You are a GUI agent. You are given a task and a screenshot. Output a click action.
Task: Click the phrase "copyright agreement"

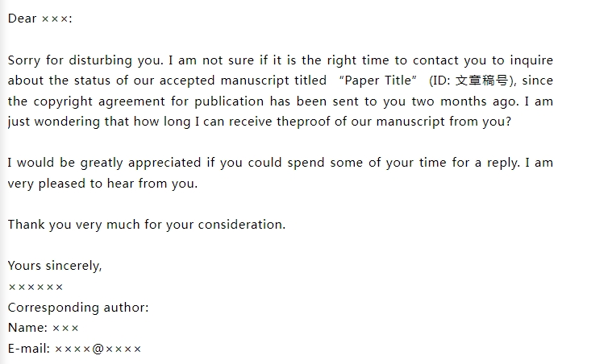coord(99,101)
